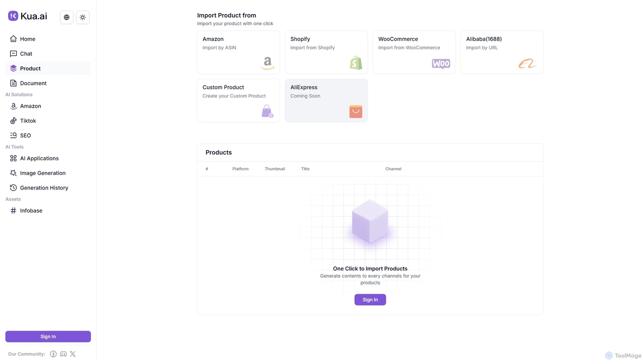The height and width of the screenshot is (362, 644).
Task: Click the AliExpress orange bag icon
Action: click(356, 111)
